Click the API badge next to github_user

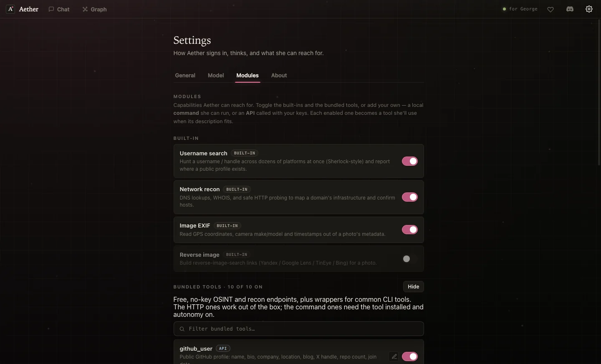[x=223, y=349]
